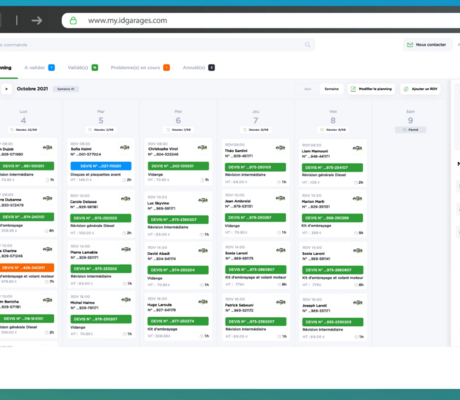
Task: Click the logo icon on Liam Mamouni card
Action: tap(357, 148)
